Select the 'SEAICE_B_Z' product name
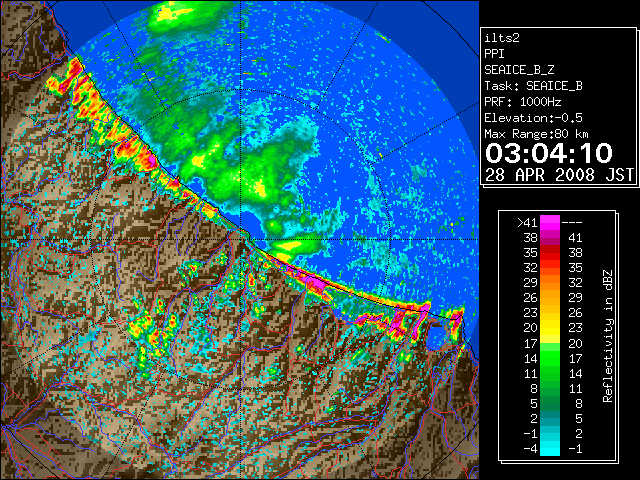The width and height of the screenshot is (640, 480). coord(519,70)
